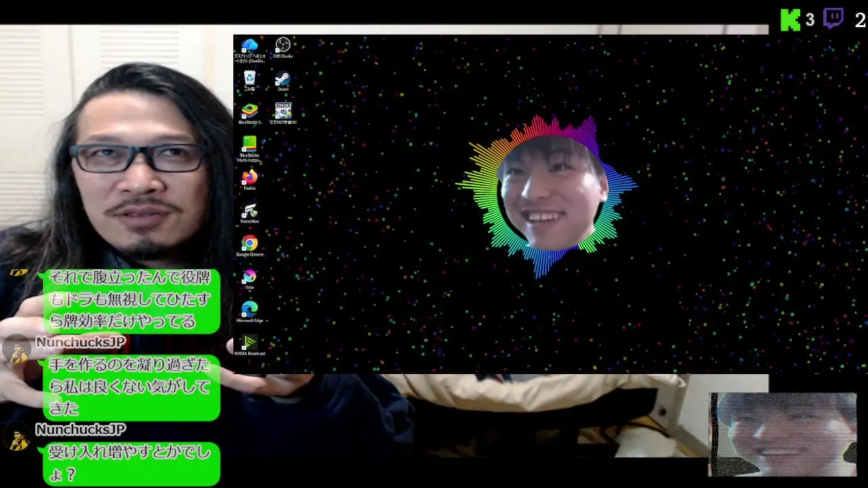Launch Steam from the desktop
The width and height of the screenshot is (868, 488).
[x=283, y=81]
